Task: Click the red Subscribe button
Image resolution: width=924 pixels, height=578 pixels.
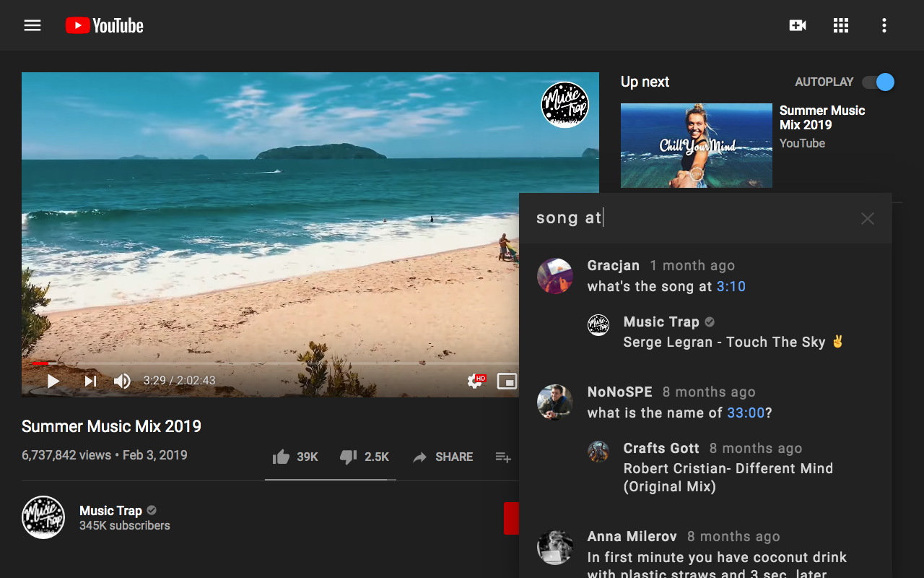Action: coord(511,518)
